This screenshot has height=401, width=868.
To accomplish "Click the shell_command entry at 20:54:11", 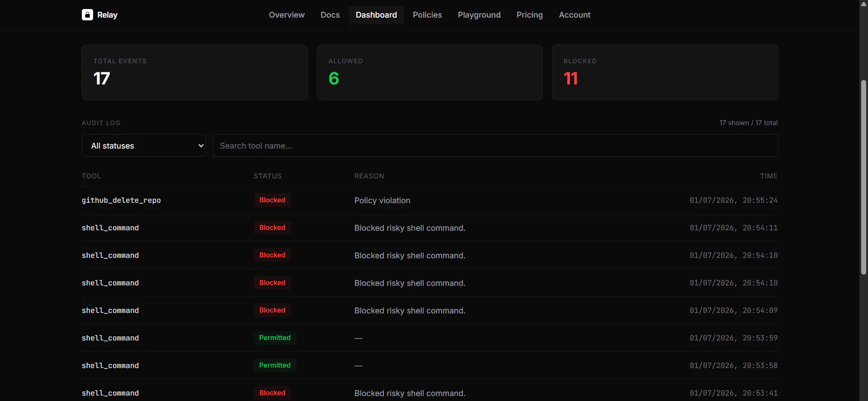I will (110, 228).
